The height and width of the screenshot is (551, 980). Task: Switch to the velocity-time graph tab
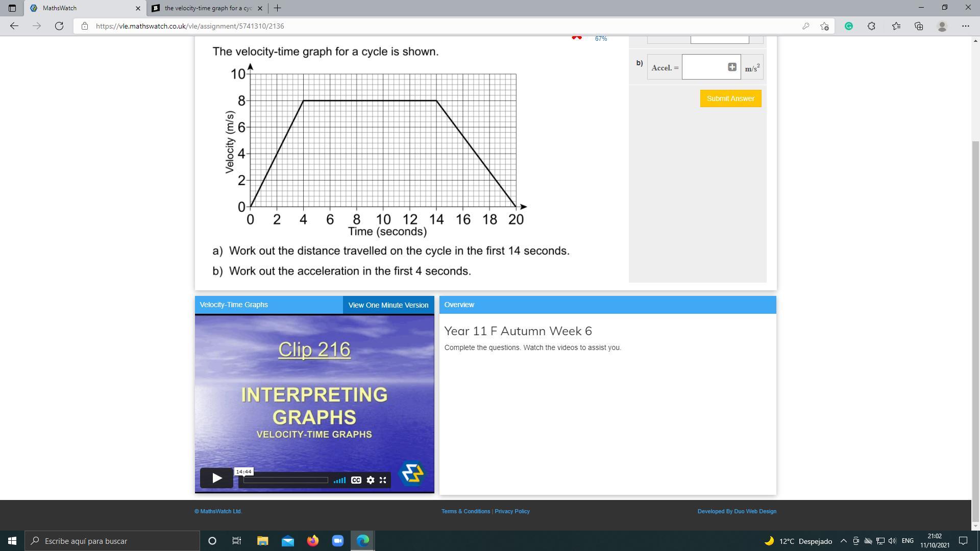tap(208, 8)
